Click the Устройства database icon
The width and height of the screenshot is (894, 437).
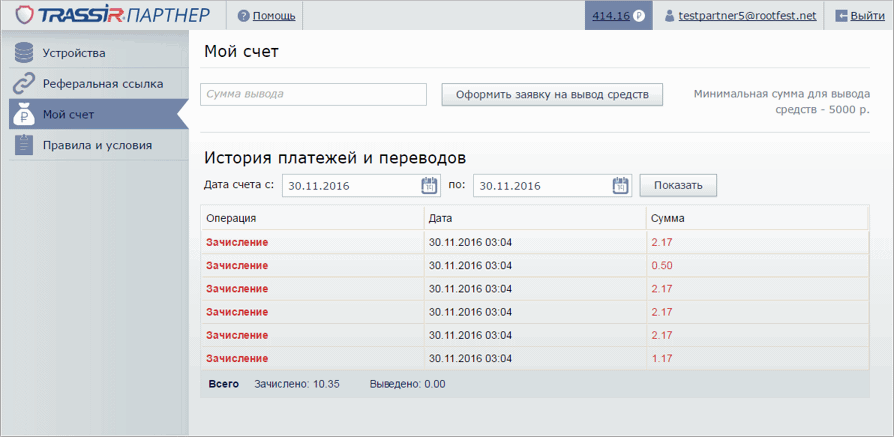tap(24, 53)
